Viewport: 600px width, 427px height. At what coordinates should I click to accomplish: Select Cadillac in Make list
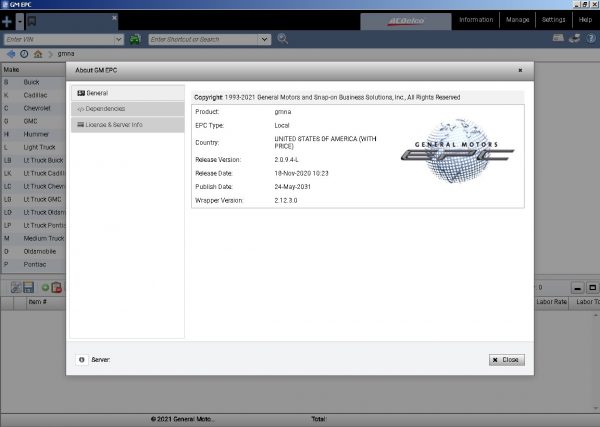[x=34, y=95]
